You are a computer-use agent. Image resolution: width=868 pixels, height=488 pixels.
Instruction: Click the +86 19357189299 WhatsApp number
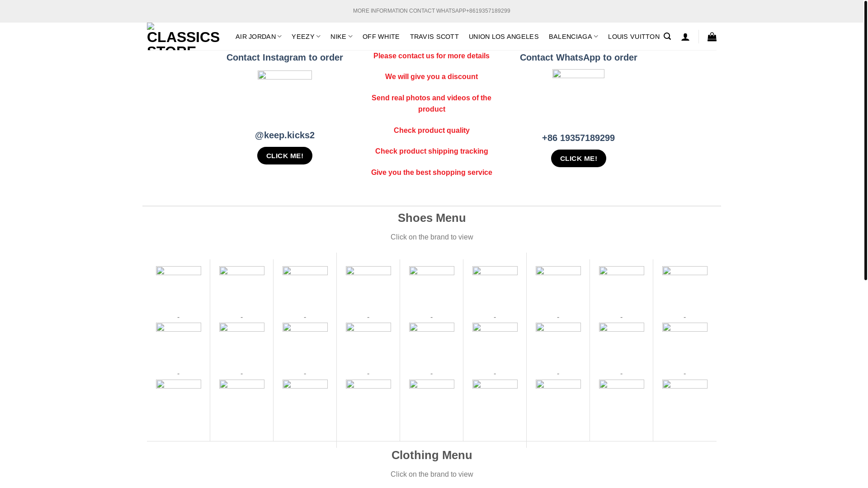tap(578, 138)
